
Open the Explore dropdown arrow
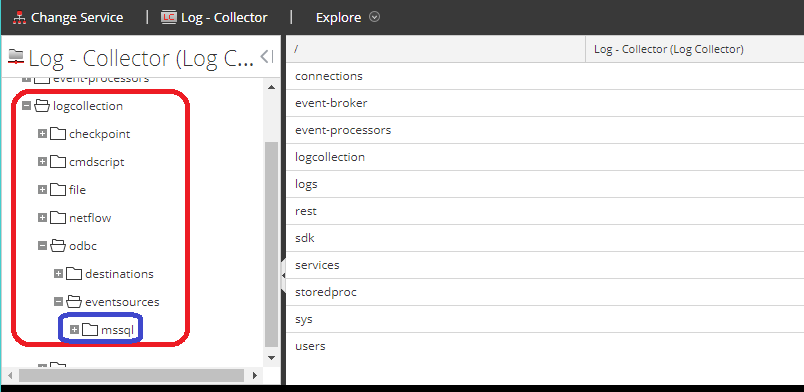375,17
